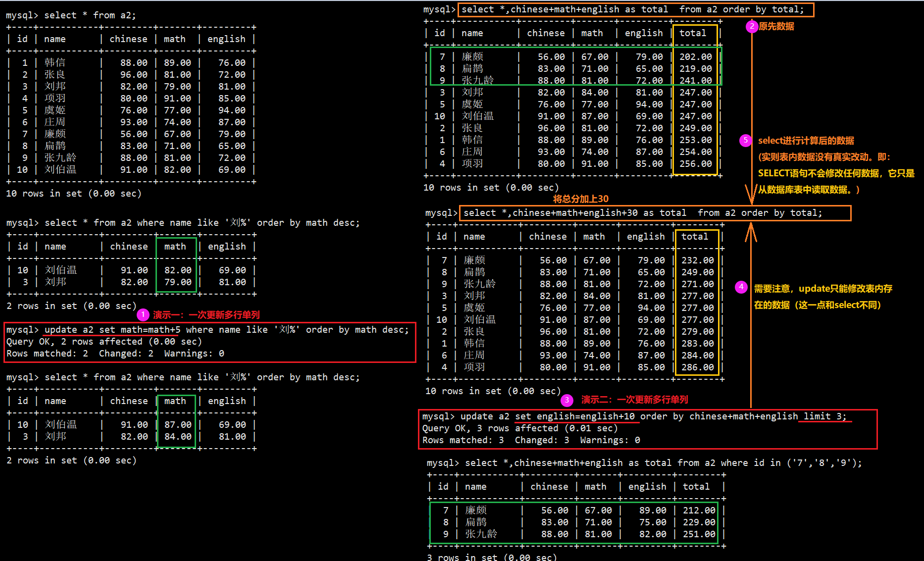Click the total value 271.00
Screen dimensions: 924x561
(x=698, y=284)
